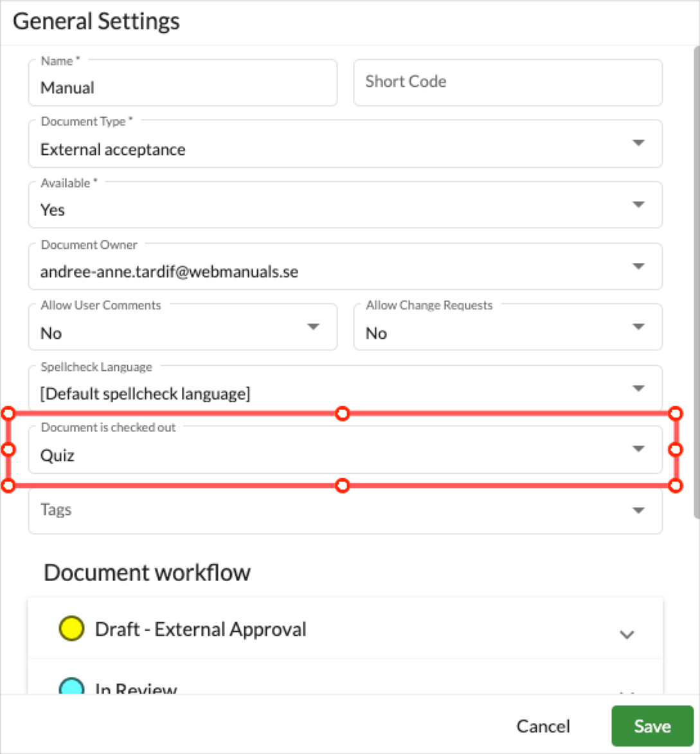The width and height of the screenshot is (700, 754).
Task: Click the Quiz value in checked out field
Action: click(57, 455)
